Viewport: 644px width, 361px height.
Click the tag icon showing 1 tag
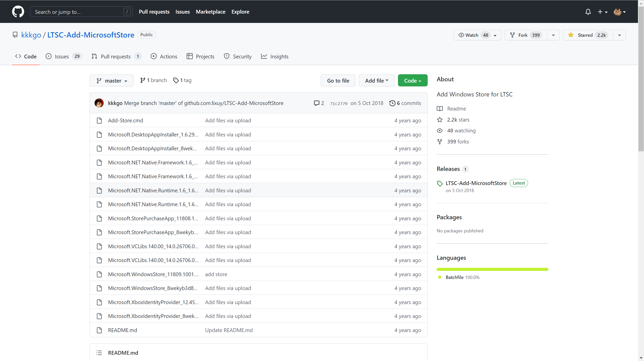(176, 80)
